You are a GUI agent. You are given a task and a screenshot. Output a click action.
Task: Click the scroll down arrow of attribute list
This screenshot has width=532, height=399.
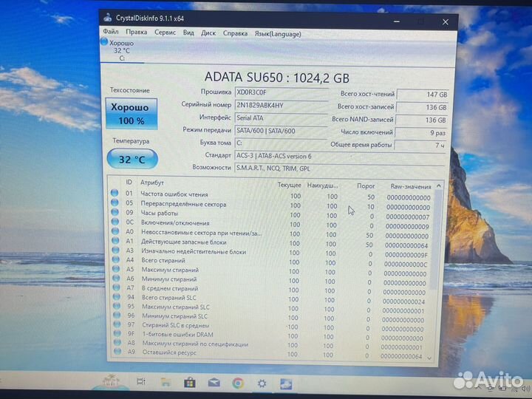429,358
